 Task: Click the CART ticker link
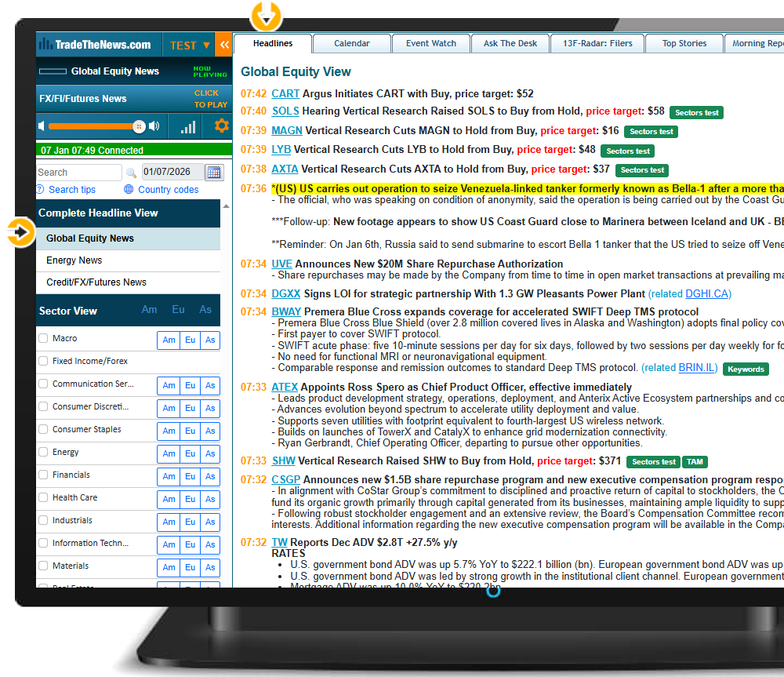285,94
